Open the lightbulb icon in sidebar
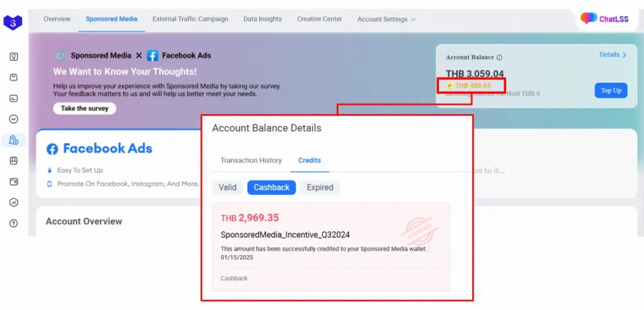The image size is (644, 310). pos(14,57)
